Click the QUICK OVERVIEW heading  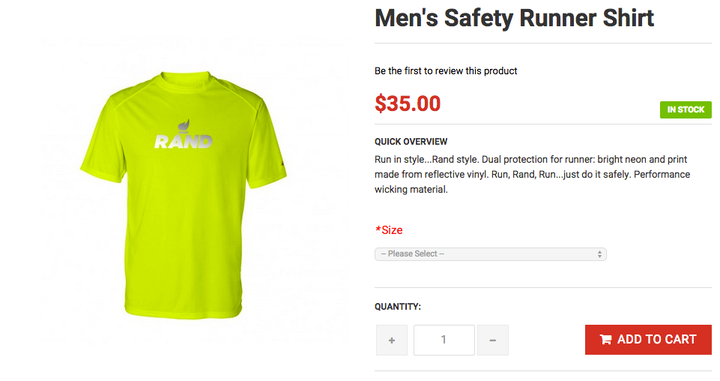[411, 142]
